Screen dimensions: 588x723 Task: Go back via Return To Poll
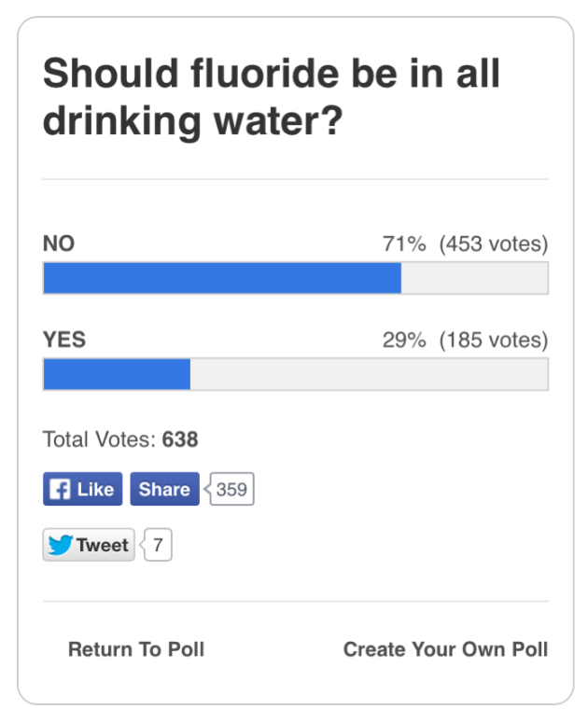click(x=136, y=649)
